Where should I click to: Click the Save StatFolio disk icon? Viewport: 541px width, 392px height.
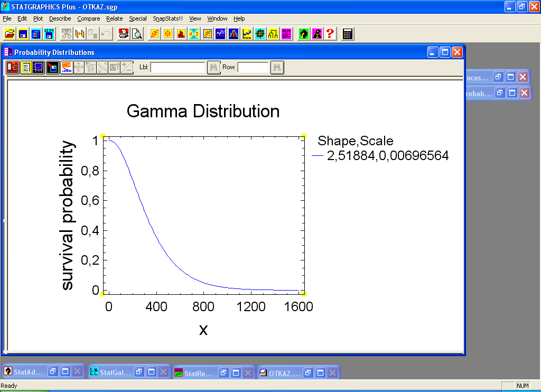[23, 34]
